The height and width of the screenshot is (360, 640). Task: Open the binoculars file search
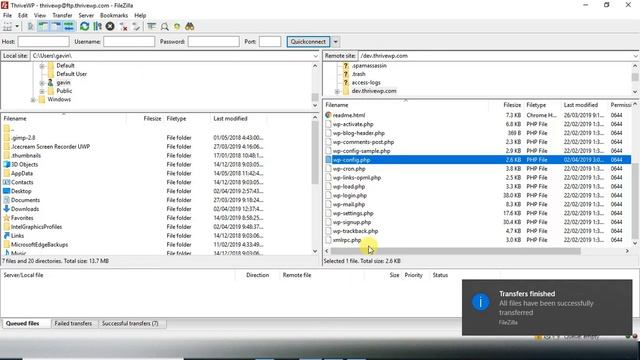coord(189,27)
